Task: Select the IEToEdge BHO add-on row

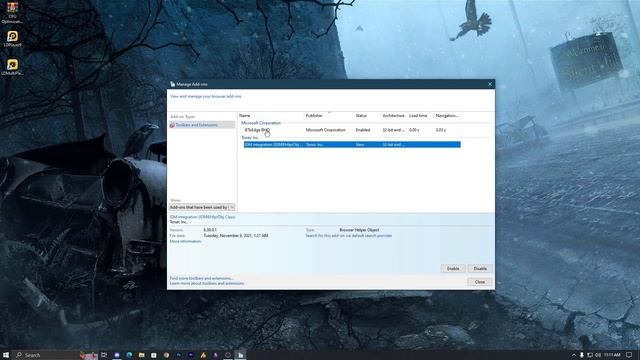Action: [x=352, y=130]
